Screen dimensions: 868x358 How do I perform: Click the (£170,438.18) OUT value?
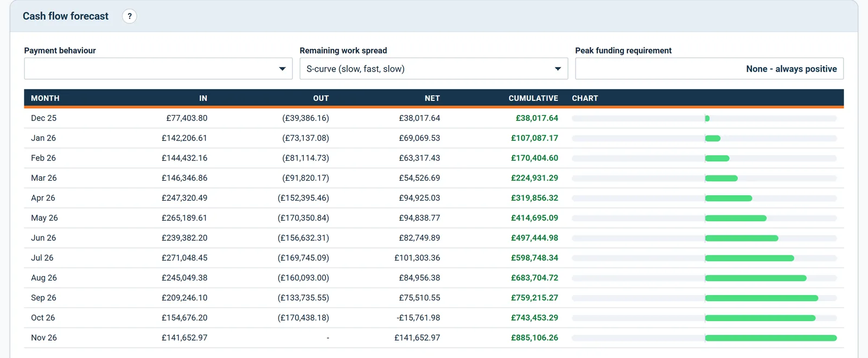[303, 318]
